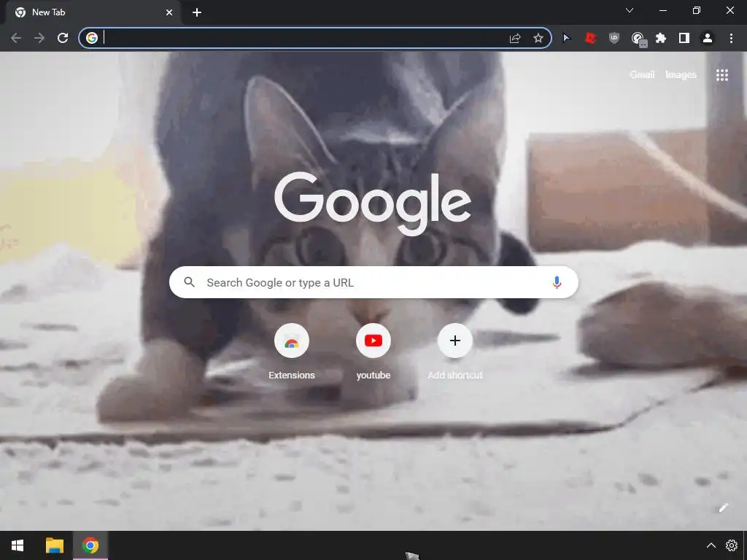
Task: Minimize the Chrome window
Action: tap(662, 10)
